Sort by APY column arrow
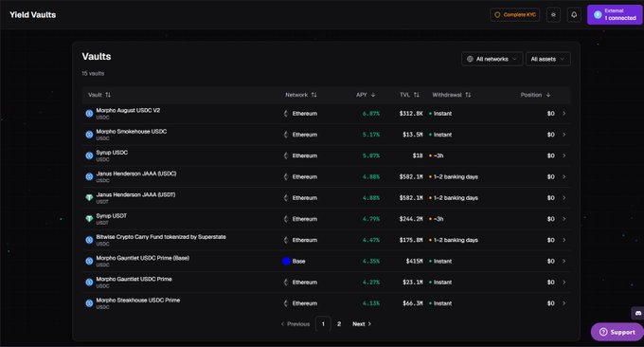Image resolution: width=644 pixels, height=347 pixels. click(x=373, y=95)
